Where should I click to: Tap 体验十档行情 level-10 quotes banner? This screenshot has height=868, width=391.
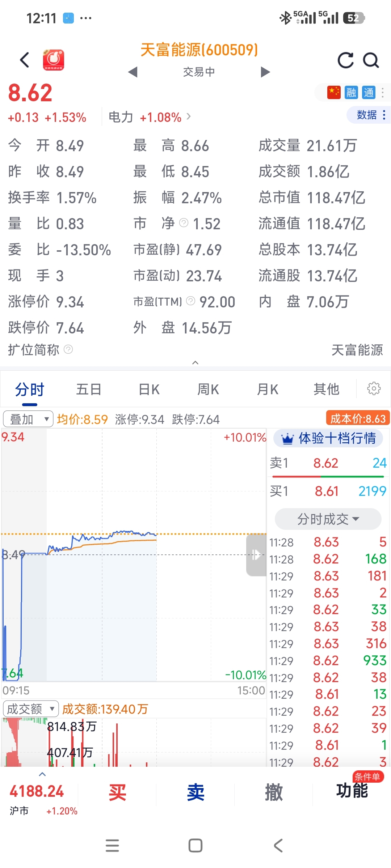point(329,438)
